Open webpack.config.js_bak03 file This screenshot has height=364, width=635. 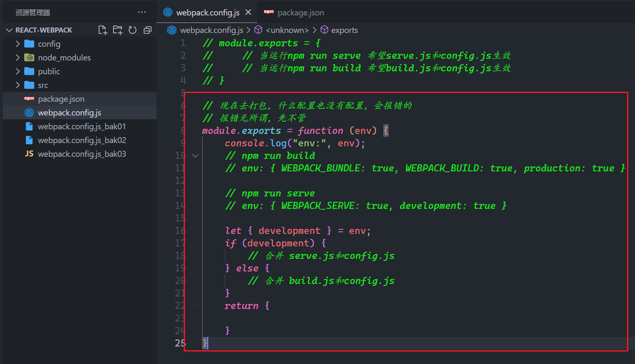point(79,154)
